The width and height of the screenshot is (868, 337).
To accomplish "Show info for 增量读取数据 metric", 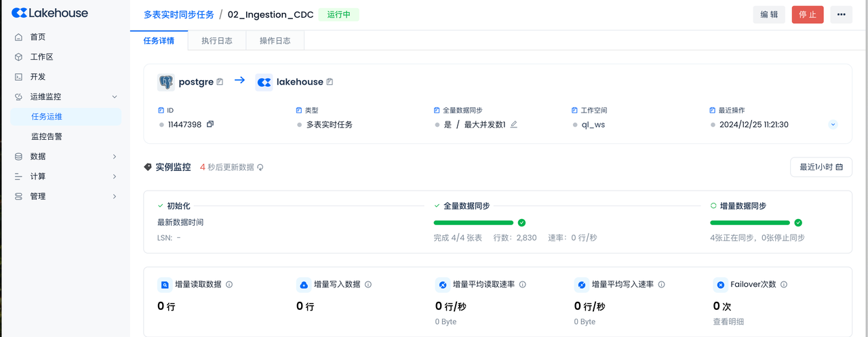I will (229, 285).
